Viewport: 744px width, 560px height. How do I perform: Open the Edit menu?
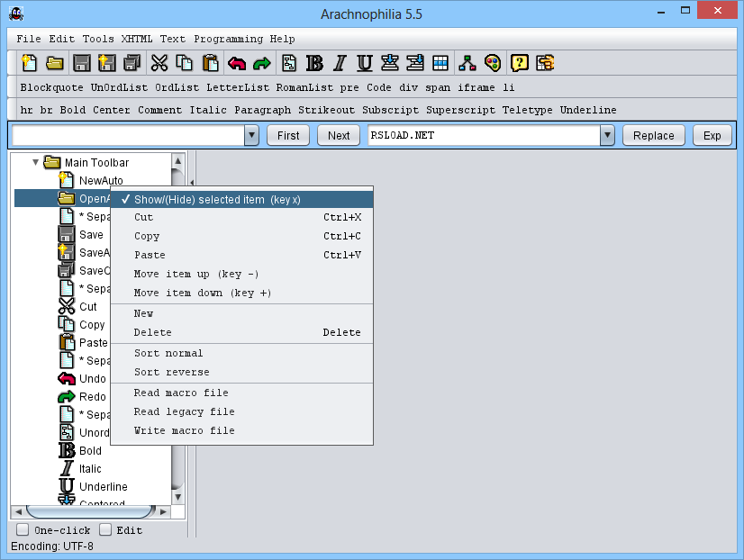pos(61,39)
